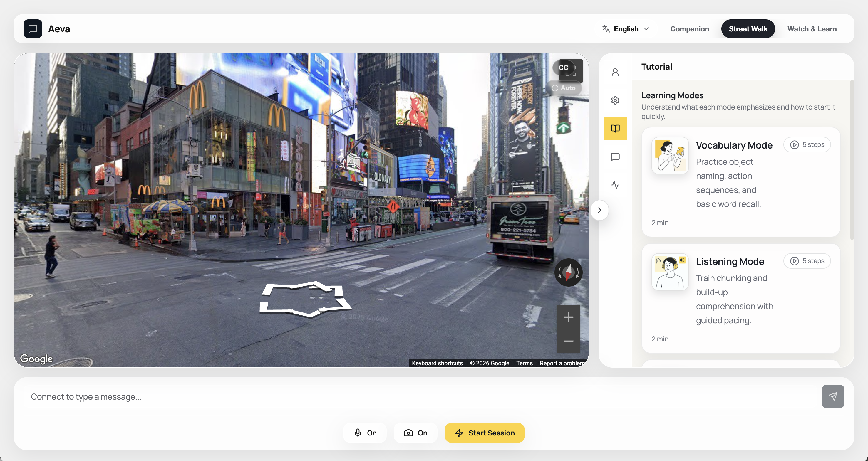Click the Start Session button

(x=484, y=433)
